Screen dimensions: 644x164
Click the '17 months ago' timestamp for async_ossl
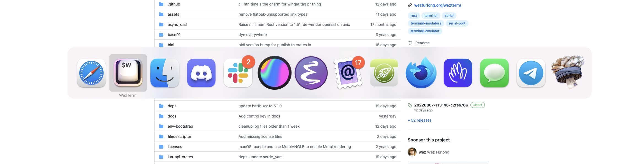click(x=383, y=24)
